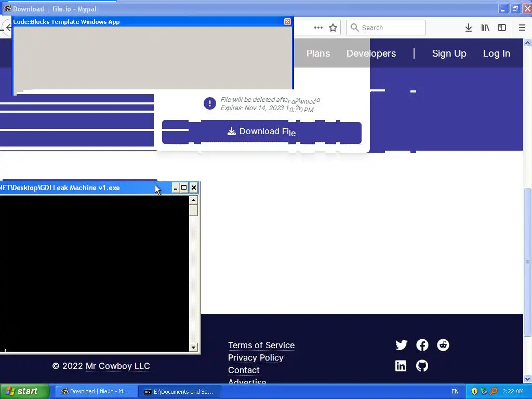This screenshot has height=399, width=532.
Task: Click the safely remove hardware tray icon
Action: click(484, 392)
